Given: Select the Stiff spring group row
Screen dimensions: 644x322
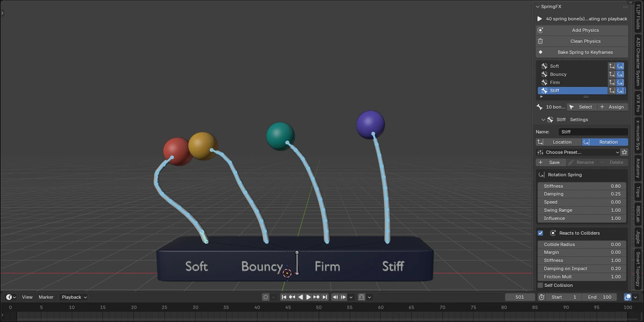Looking at the screenshot, I should tap(572, 91).
